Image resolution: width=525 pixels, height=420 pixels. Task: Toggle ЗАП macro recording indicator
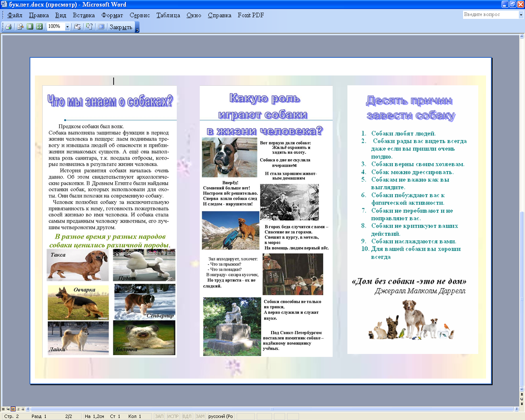tap(159, 416)
